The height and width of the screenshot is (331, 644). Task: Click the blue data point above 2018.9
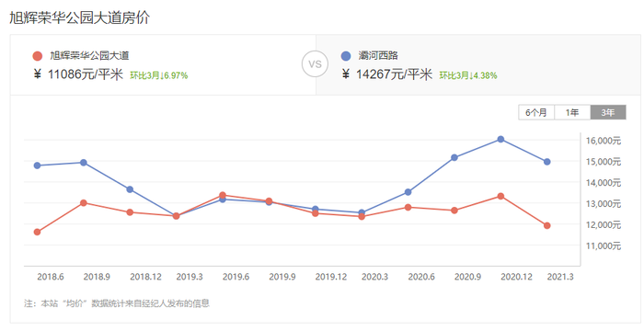point(84,163)
